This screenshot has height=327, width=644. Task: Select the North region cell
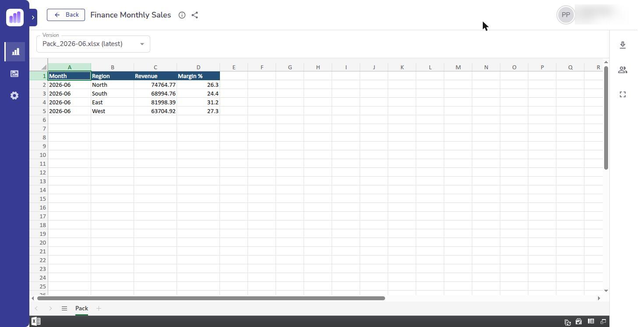pyautogui.click(x=112, y=85)
